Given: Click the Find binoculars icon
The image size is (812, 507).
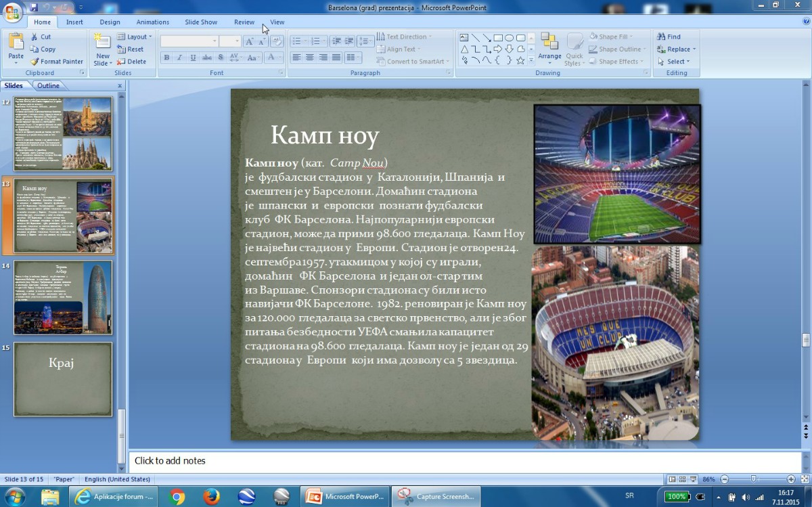Looking at the screenshot, I should tap(660, 37).
